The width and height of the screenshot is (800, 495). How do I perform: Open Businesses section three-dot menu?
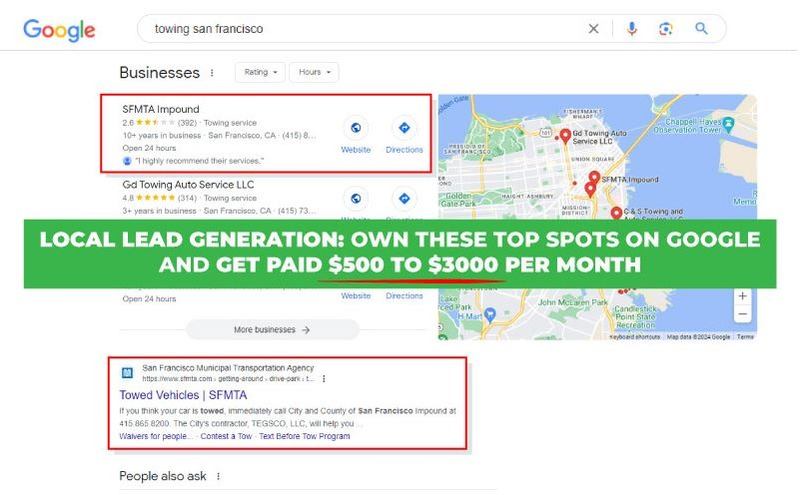[x=211, y=73]
